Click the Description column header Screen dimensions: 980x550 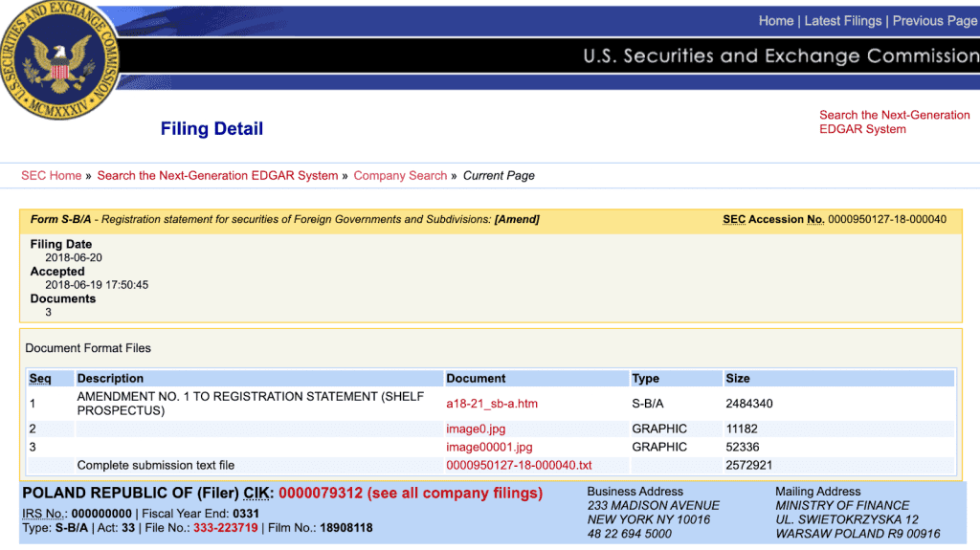[110, 378]
